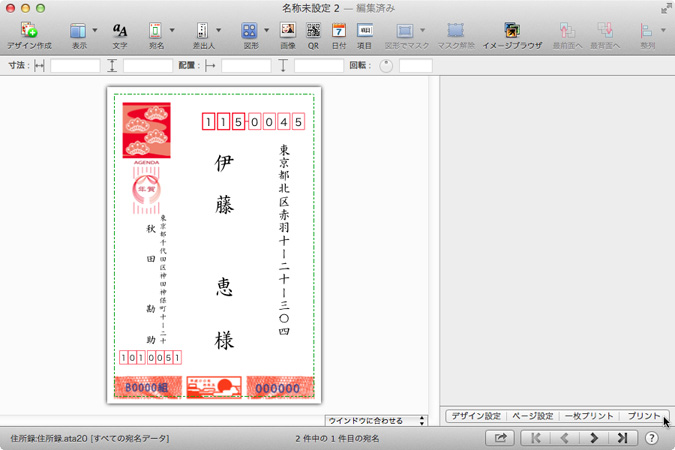Viewport: 675px width, 450px height.
Task: Click the 一枚プリント button
Action: [589, 416]
